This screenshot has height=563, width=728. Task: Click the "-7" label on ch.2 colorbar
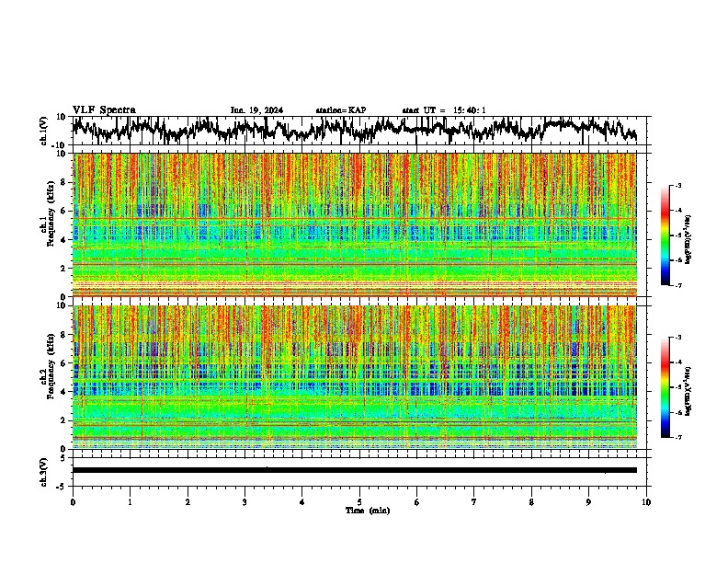[x=677, y=438]
